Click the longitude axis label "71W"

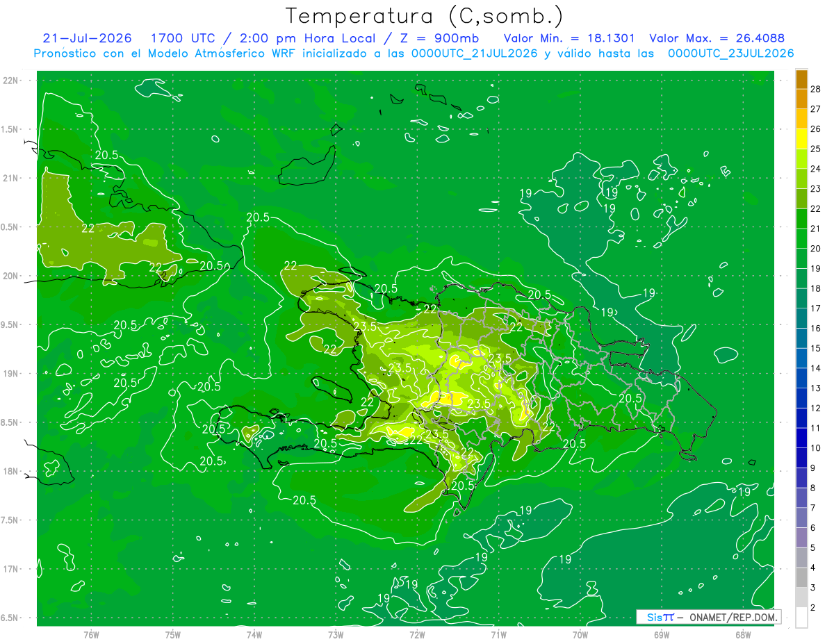pos(498,635)
